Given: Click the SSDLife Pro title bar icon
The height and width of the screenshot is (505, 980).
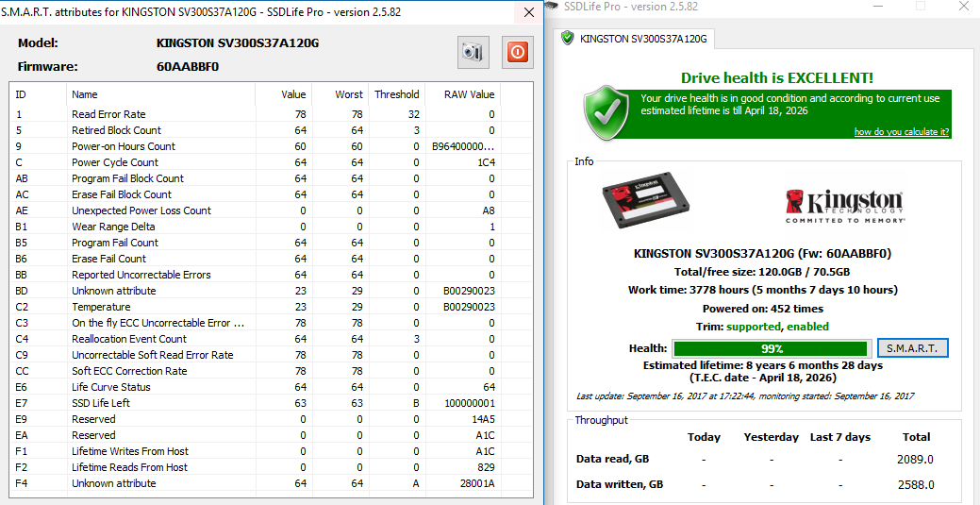Looking at the screenshot, I should (x=552, y=7).
